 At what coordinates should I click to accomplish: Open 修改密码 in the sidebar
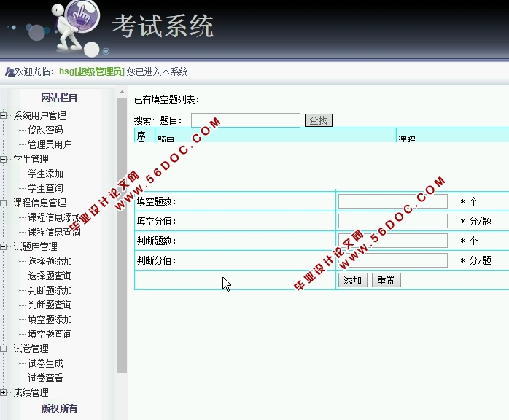[x=45, y=130]
